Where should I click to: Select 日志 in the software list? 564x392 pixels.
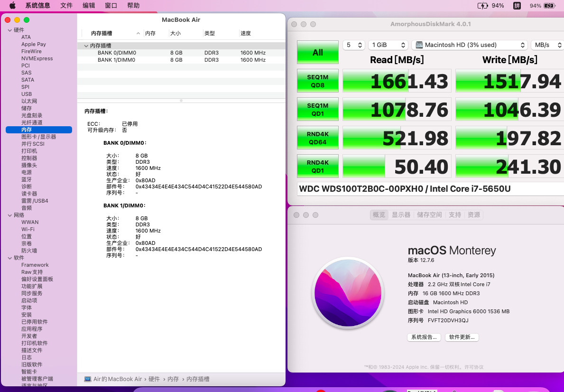27,357
